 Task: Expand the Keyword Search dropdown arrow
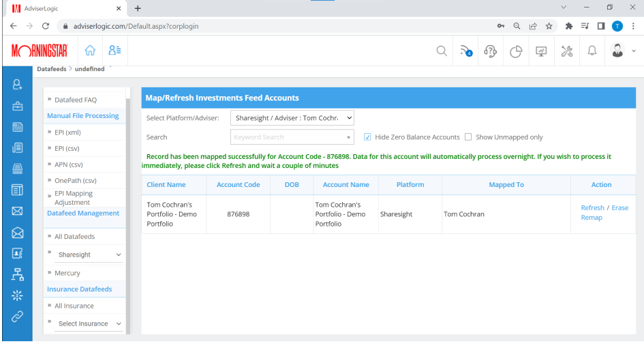[x=348, y=137]
